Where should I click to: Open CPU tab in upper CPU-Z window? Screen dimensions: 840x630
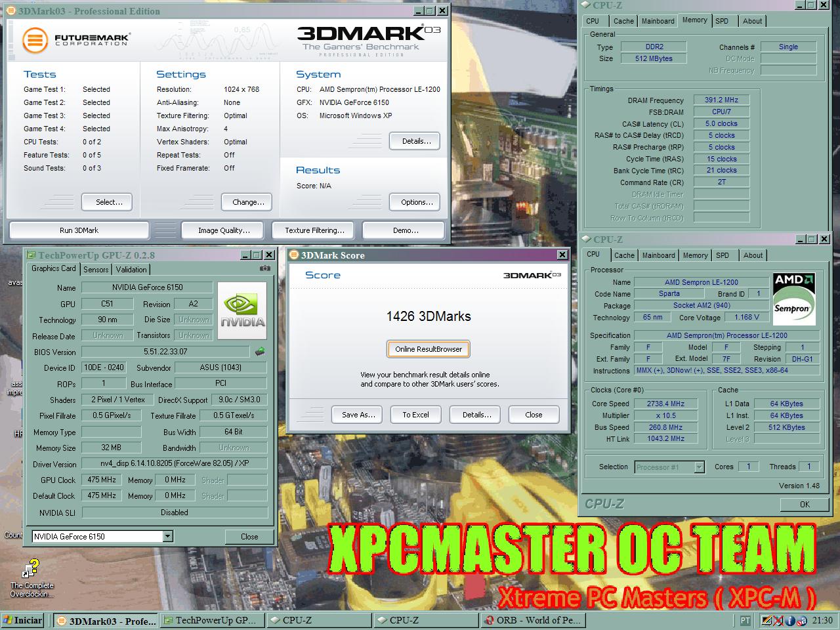click(593, 21)
